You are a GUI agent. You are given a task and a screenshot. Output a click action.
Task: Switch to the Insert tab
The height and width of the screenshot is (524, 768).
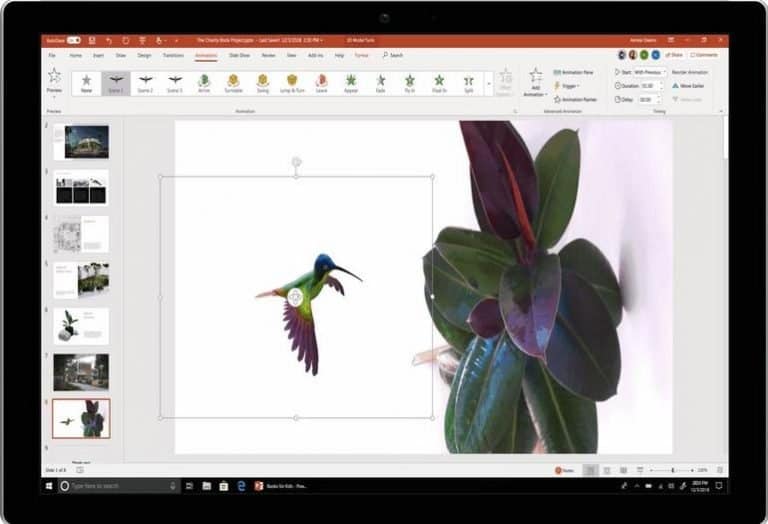98,55
